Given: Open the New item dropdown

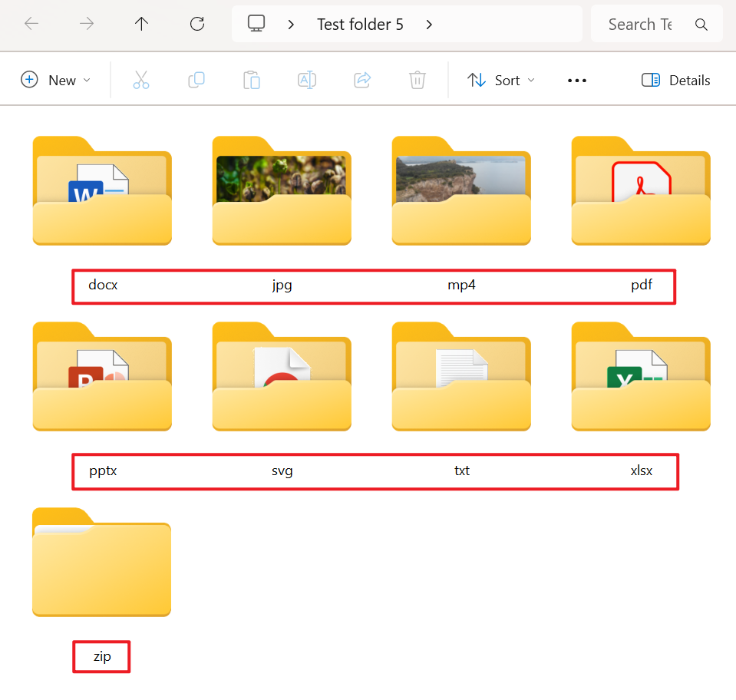Looking at the screenshot, I should point(55,81).
